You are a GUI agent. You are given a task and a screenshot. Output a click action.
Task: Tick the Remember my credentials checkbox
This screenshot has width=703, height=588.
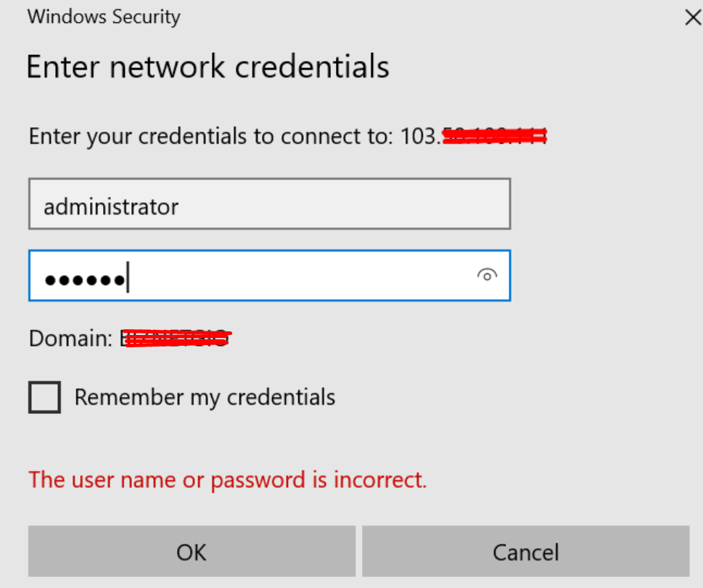[x=44, y=397]
